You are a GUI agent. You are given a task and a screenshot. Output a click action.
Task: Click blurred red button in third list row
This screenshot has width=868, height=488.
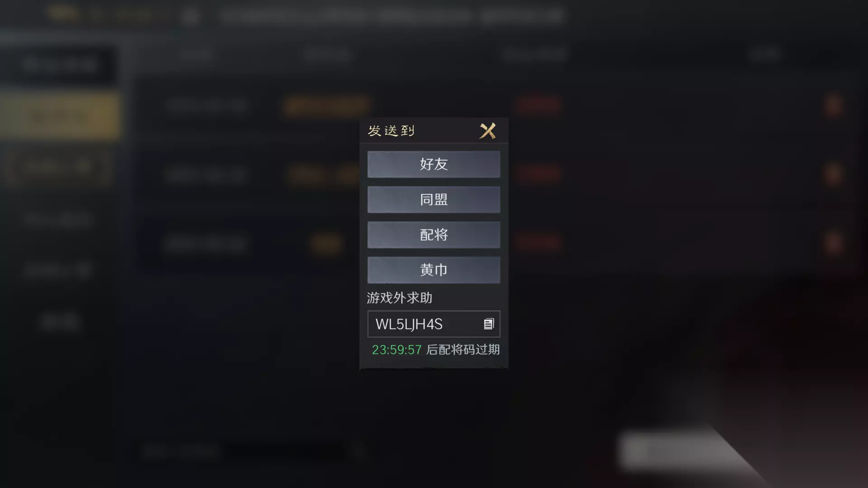[538, 243]
